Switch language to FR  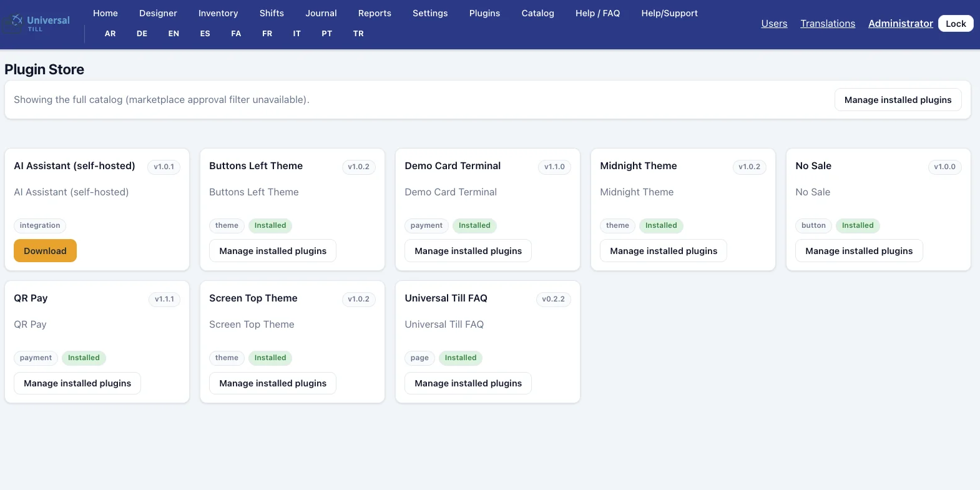click(x=267, y=34)
